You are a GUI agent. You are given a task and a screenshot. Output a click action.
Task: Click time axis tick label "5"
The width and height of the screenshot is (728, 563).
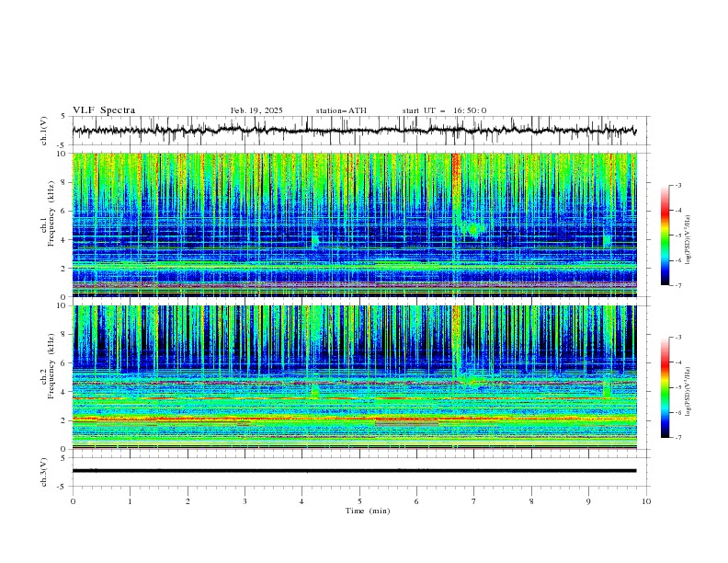coord(359,501)
